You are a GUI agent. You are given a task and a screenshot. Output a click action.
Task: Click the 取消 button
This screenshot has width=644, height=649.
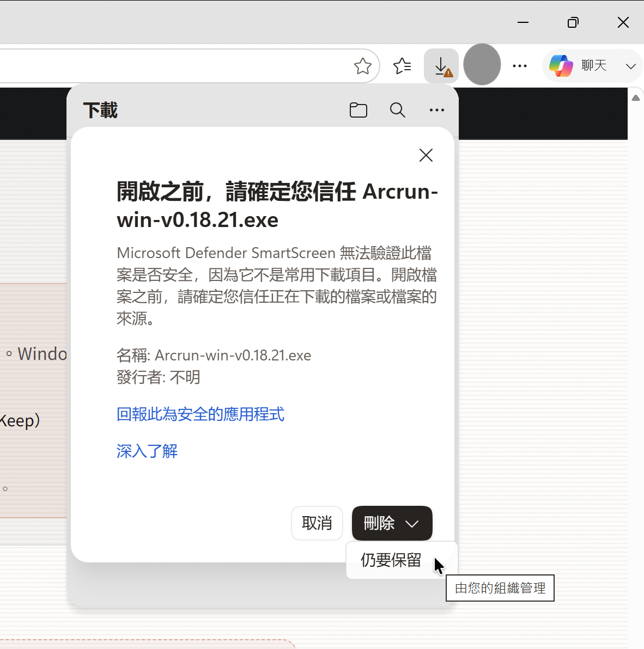click(317, 523)
